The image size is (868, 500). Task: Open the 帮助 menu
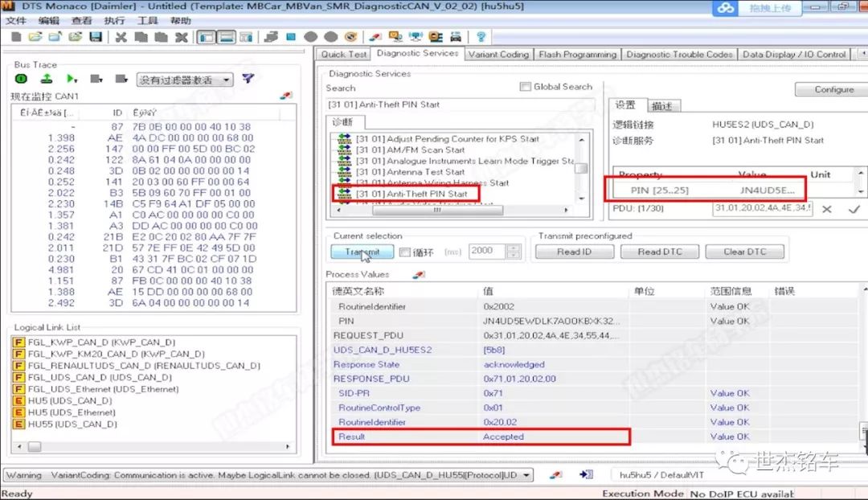181,21
